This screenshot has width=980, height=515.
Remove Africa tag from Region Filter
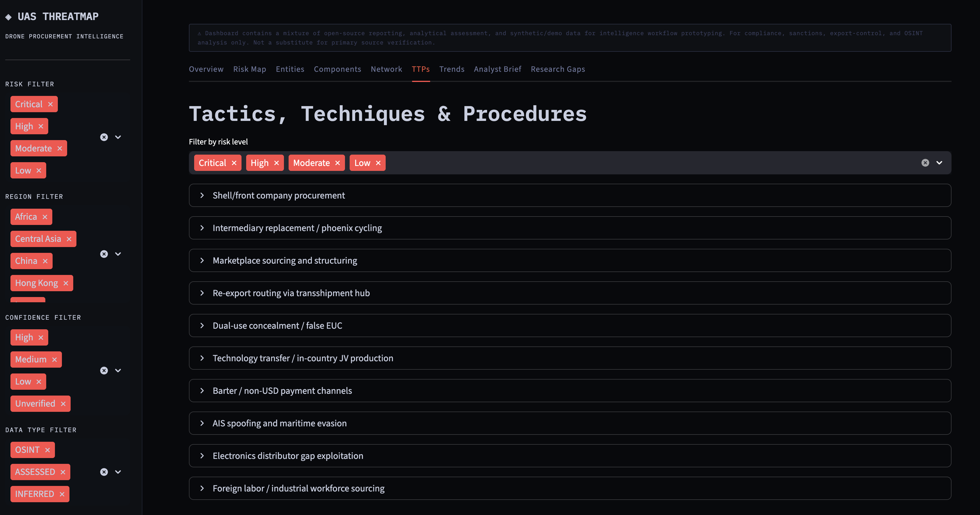45,217
